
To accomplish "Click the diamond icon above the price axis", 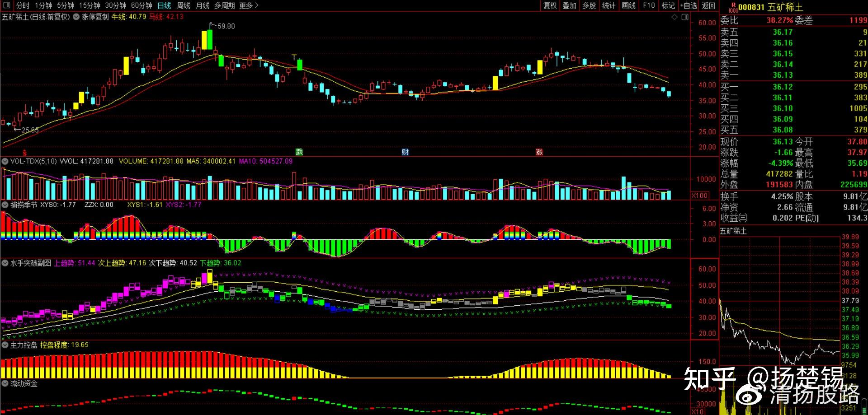I will [x=675, y=17].
